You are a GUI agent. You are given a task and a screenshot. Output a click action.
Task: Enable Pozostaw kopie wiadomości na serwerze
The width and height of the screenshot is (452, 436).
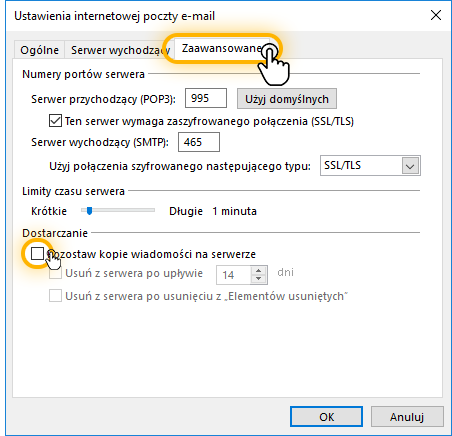point(37,254)
